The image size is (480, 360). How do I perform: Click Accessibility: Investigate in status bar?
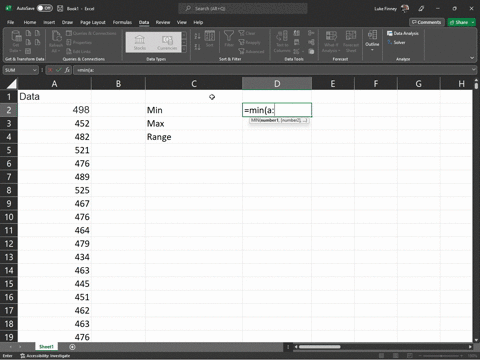[x=45, y=356]
